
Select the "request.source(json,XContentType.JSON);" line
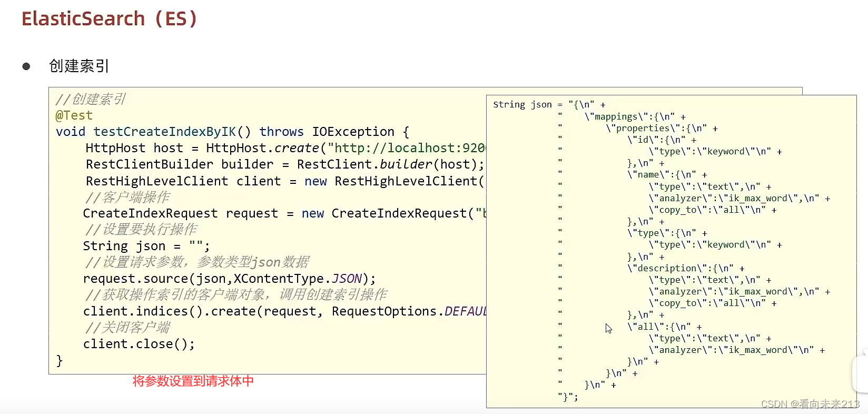pos(230,279)
